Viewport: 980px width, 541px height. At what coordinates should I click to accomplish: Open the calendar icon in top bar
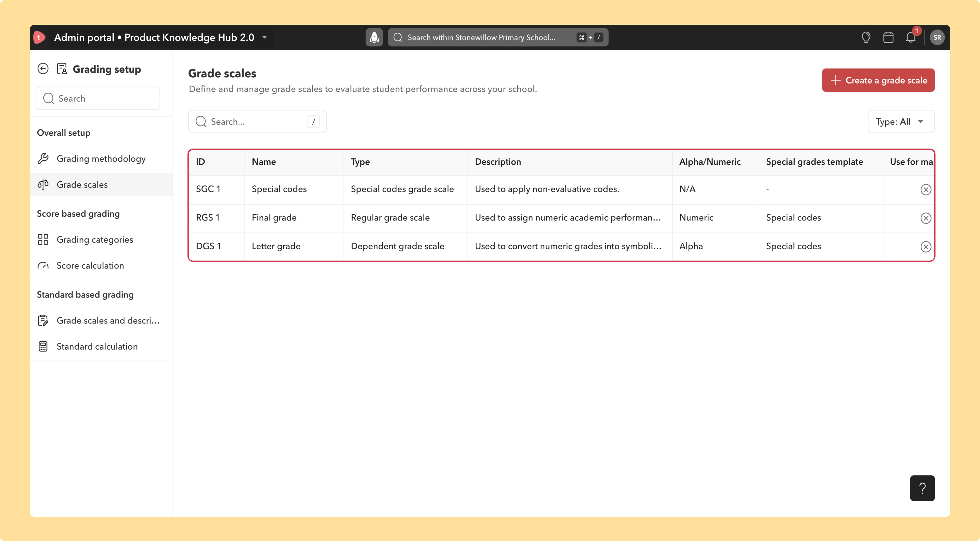tap(888, 37)
